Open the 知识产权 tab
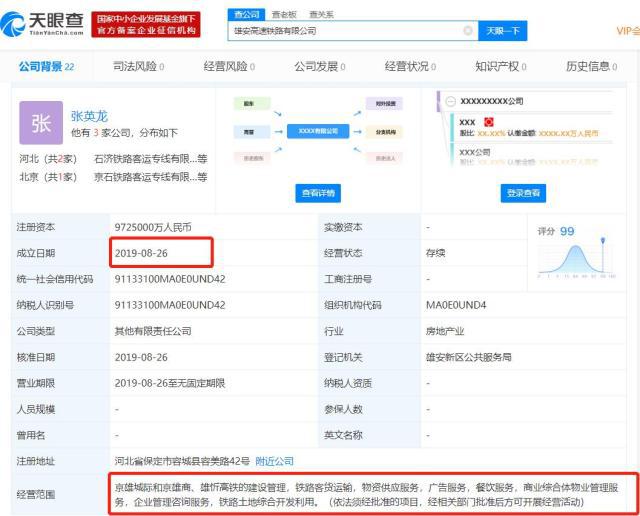This screenshot has height=516, width=640. click(x=501, y=66)
